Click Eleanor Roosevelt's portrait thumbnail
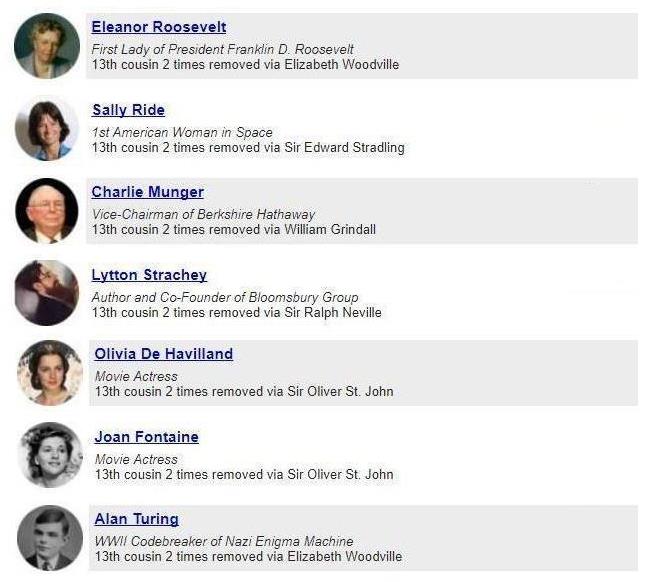This screenshot has width=650, height=582. [47, 46]
